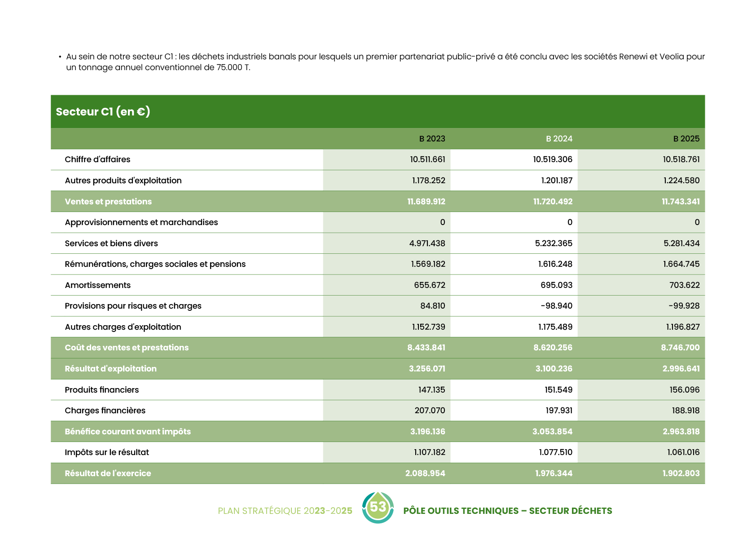Click the B 2024 Amortissements value 695.093
Viewport: 756px width, 535px height.
coord(556,285)
